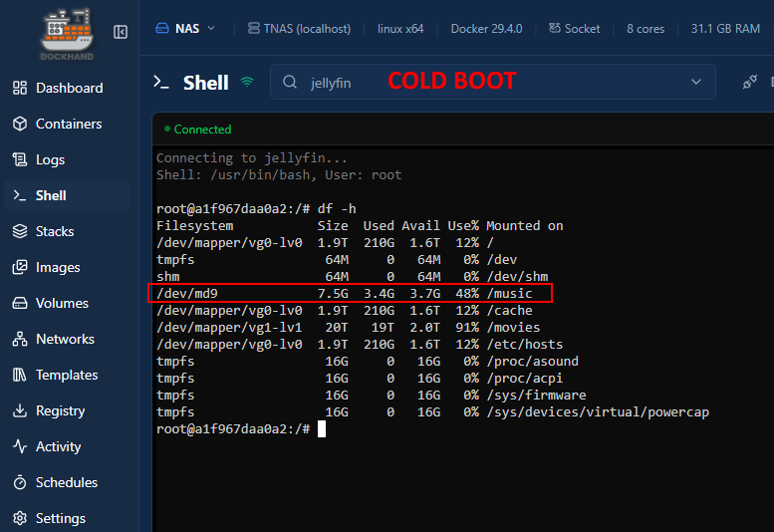The width and height of the screenshot is (774, 532).
Task: Click the Registry download icon
Action: pos(20,410)
